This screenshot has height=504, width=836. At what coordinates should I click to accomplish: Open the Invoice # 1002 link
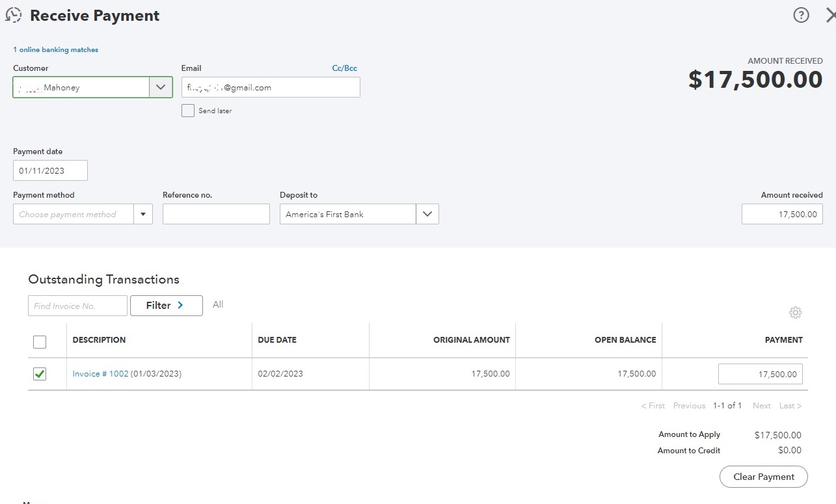tap(100, 374)
